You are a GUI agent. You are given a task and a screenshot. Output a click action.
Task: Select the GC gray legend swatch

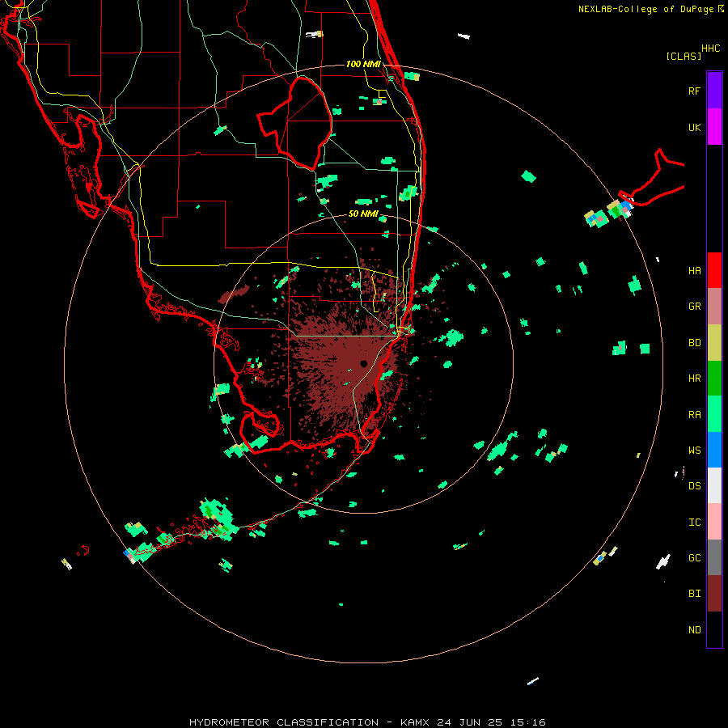[x=714, y=557]
